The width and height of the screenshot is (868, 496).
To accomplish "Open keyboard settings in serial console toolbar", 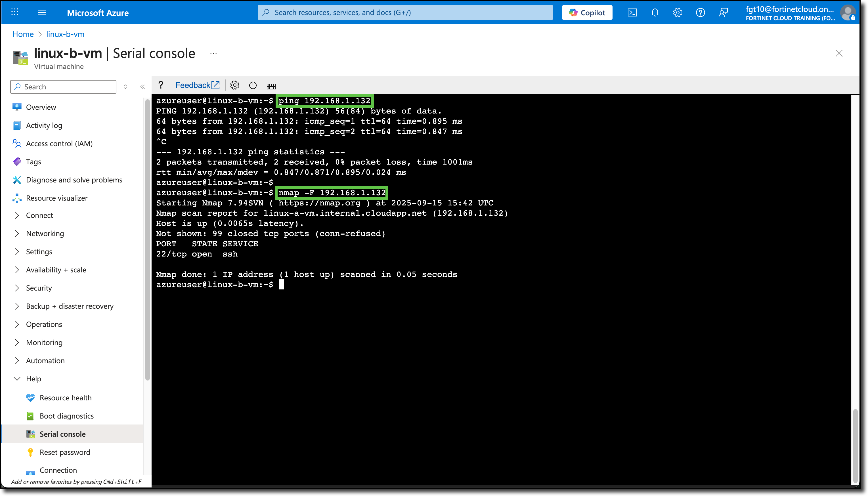I will 271,85.
